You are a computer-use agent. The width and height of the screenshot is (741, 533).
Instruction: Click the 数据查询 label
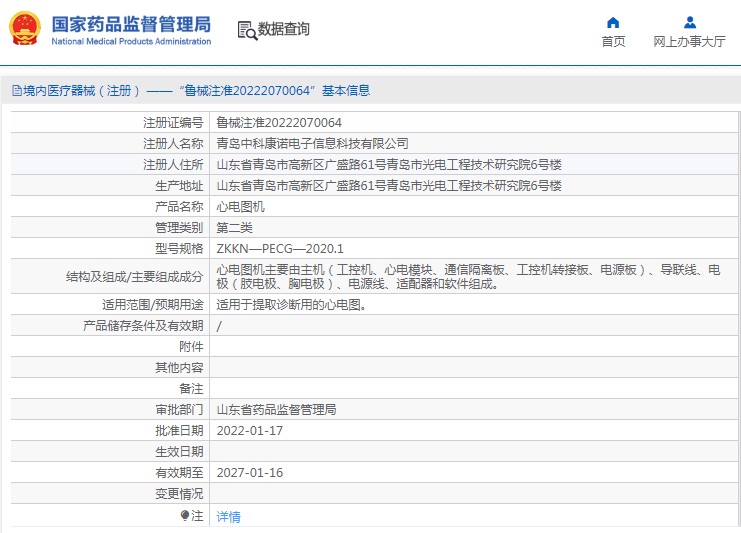click(284, 29)
